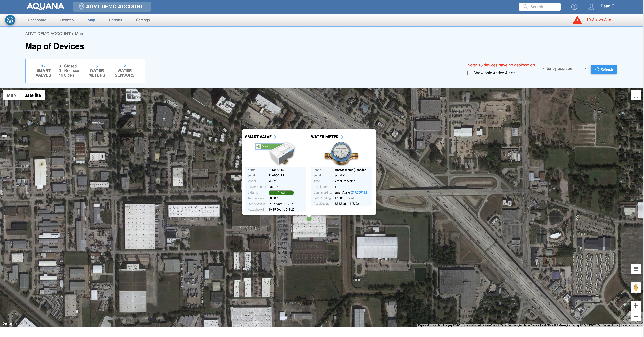644x337 pixels.
Task: Open the 13 devices link
Action: [x=487, y=65]
